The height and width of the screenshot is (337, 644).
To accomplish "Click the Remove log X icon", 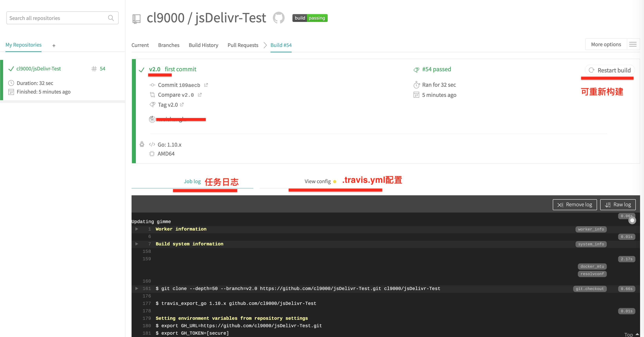I will 560,205.
